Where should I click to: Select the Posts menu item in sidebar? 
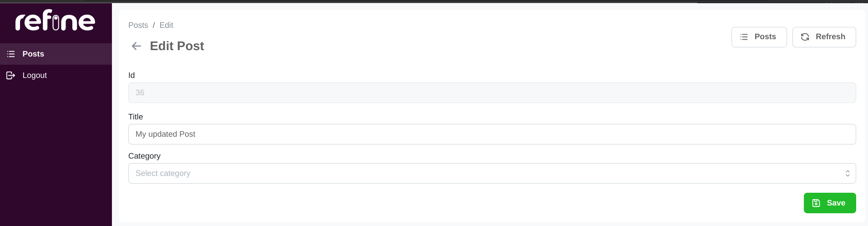point(56,54)
